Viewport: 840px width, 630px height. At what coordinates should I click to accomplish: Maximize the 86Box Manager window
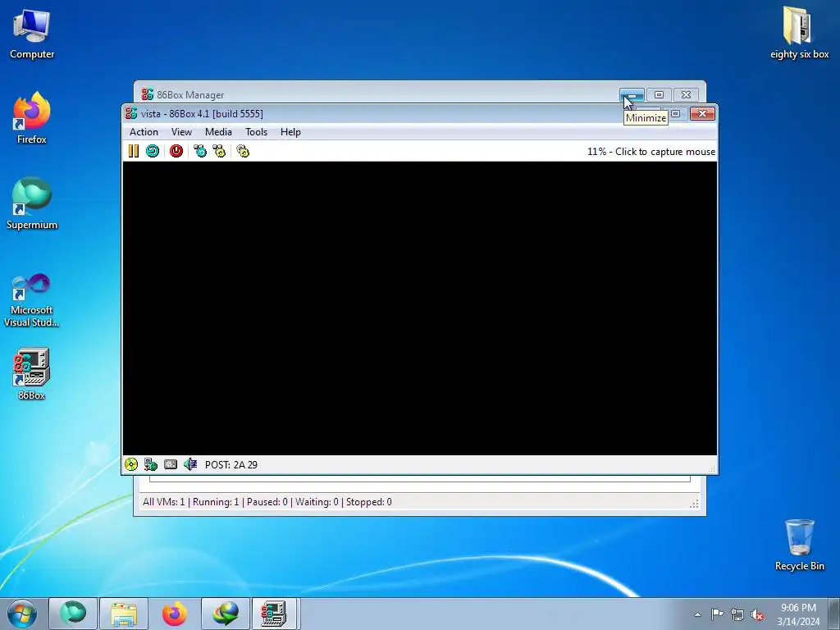coord(659,95)
